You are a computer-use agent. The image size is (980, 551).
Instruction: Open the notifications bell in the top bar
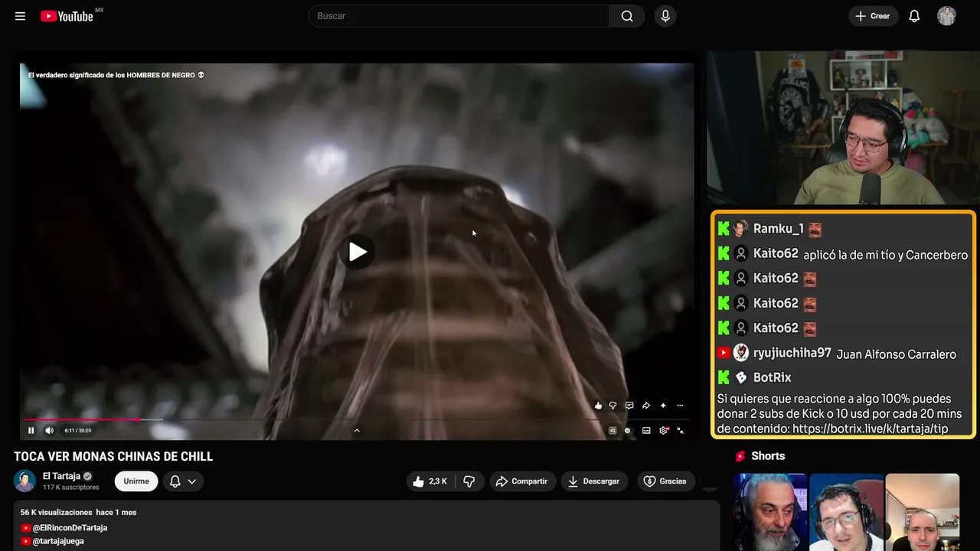click(914, 16)
